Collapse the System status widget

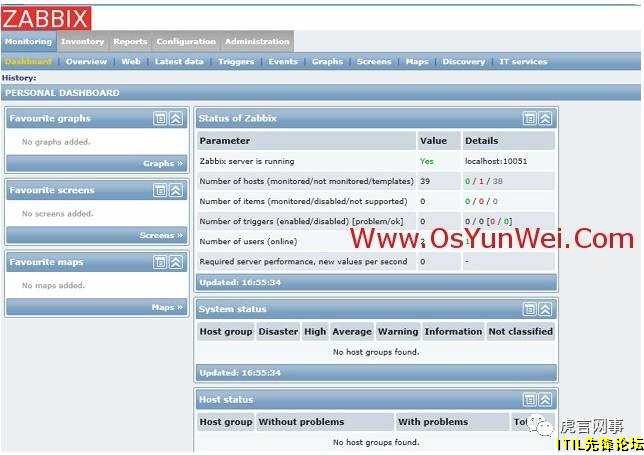point(545,309)
